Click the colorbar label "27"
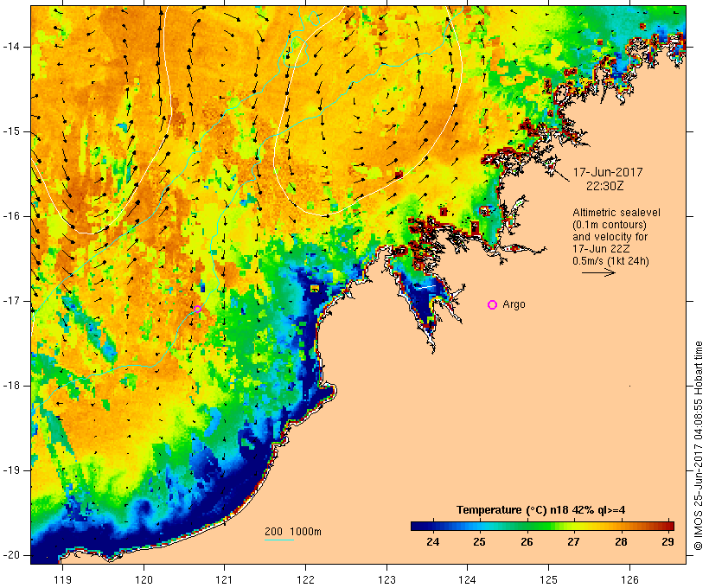 [574, 541]
